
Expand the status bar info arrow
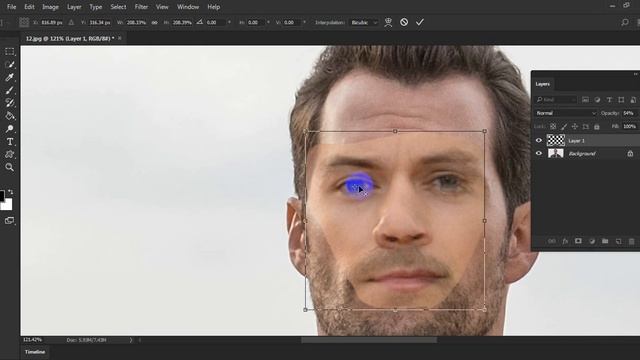coord(131,340)
